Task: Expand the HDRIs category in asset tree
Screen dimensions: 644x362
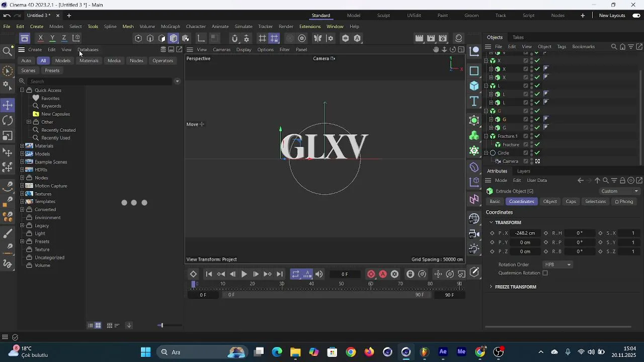Action: [x=22, y=170]
